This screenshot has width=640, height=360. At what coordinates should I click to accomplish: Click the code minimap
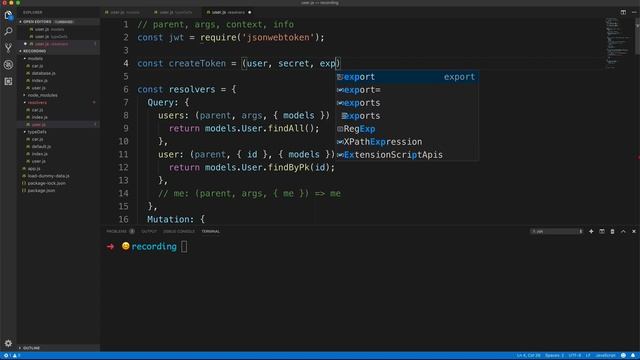click(618, 43)
